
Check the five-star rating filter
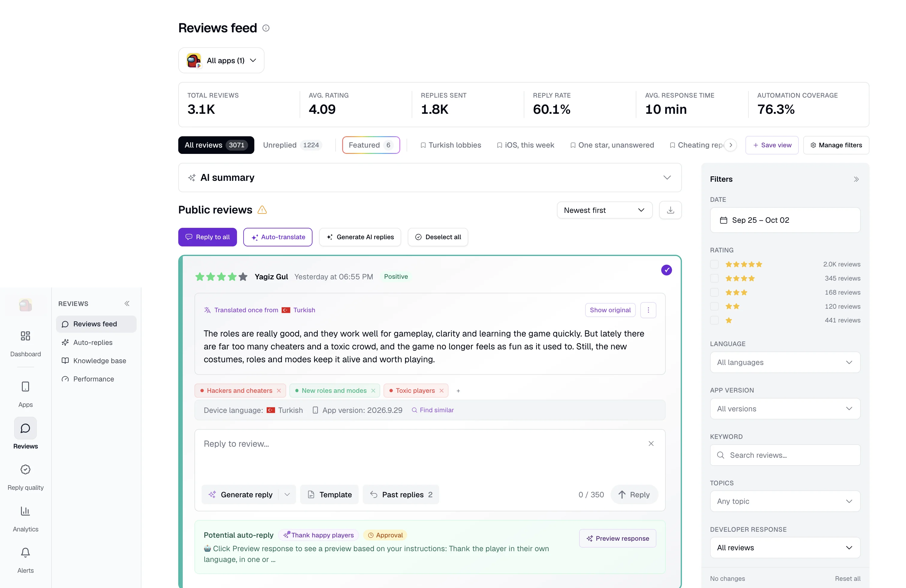[x=714, y=264]
